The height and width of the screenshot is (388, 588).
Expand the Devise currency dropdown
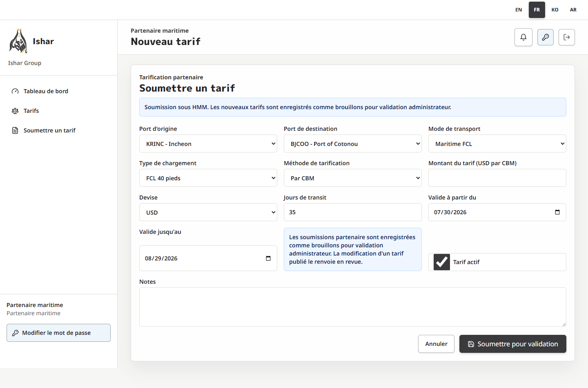208,212
